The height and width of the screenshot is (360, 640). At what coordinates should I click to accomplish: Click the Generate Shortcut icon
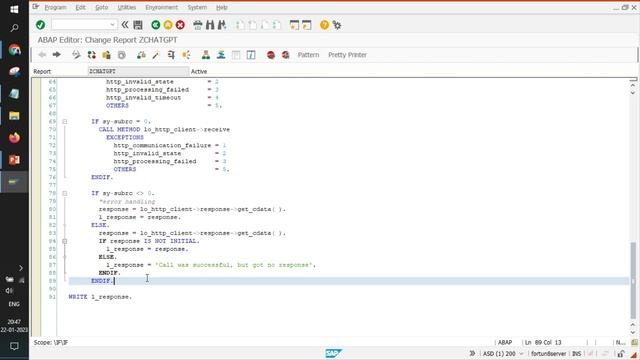[307, 25]
